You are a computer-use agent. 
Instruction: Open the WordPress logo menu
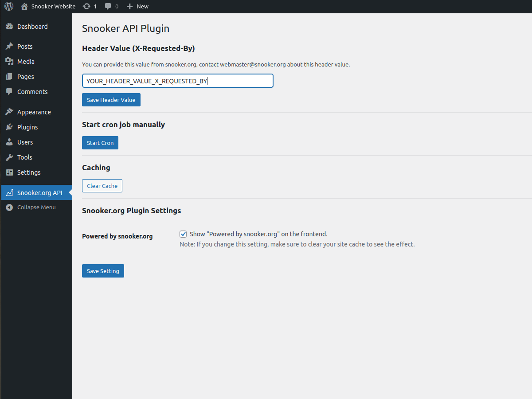pos(9,7)
